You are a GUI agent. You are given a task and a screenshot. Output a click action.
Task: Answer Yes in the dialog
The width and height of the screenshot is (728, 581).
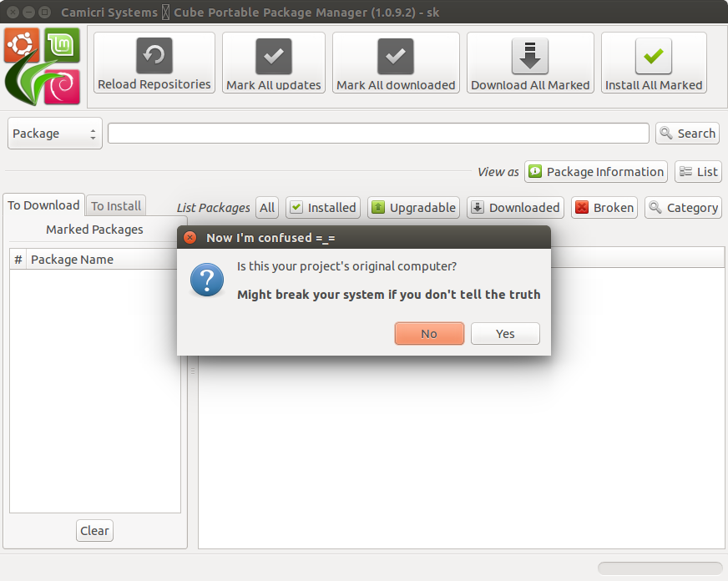pos(505,334)
